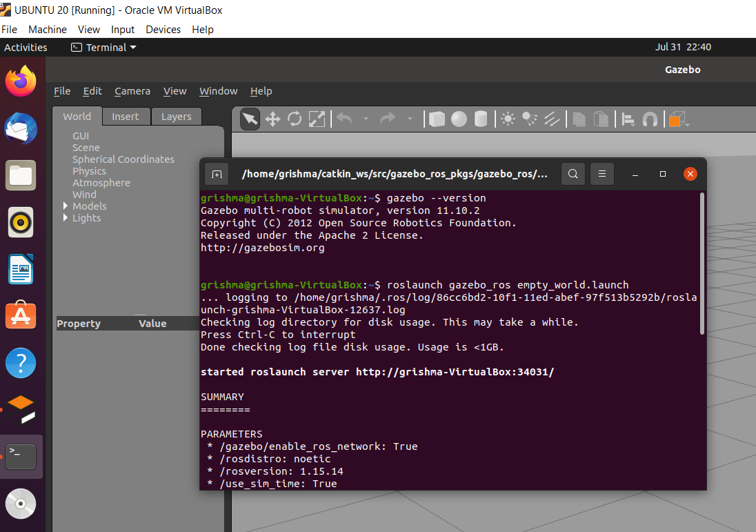This screenshot has width=756, height=532.
Task: Click the "/rosdistro: noetic" parameter line
Action: pyautogui.click(x=275, y=459)
